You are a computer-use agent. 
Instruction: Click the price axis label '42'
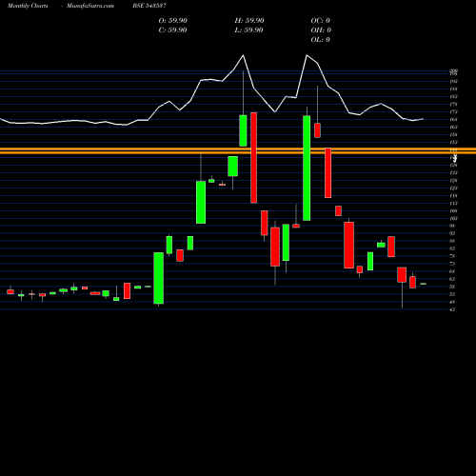pos(452,309)
